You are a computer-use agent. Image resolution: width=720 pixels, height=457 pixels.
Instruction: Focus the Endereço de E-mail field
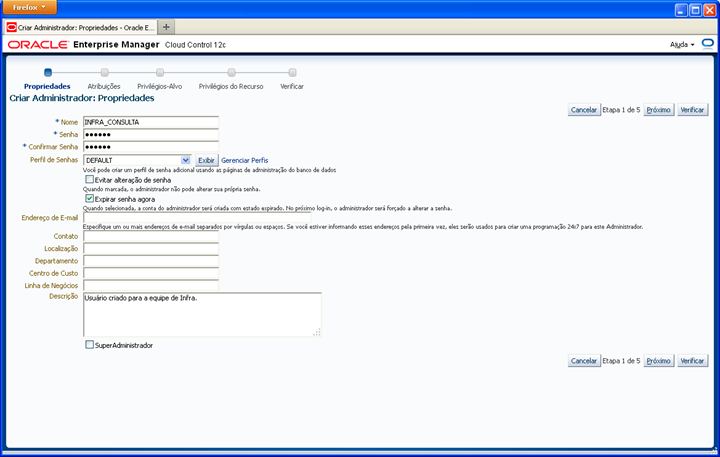pos(197,218)
